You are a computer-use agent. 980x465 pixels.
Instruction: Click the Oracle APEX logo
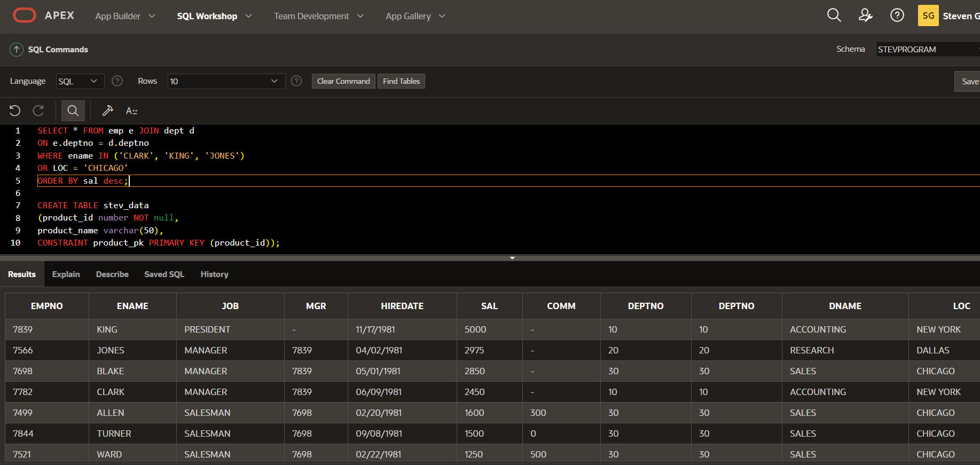pyautogui.click(x=43, y=15)
